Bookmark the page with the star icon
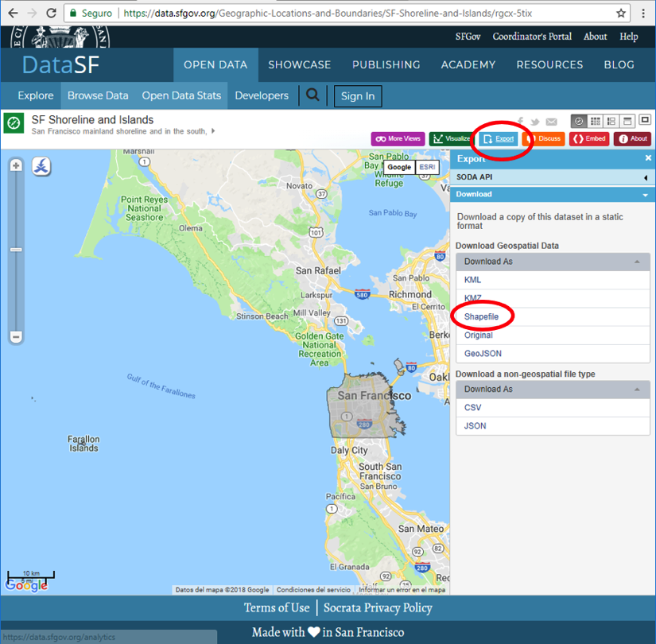This screenshot has width=656, height=644. pos(621,14)
